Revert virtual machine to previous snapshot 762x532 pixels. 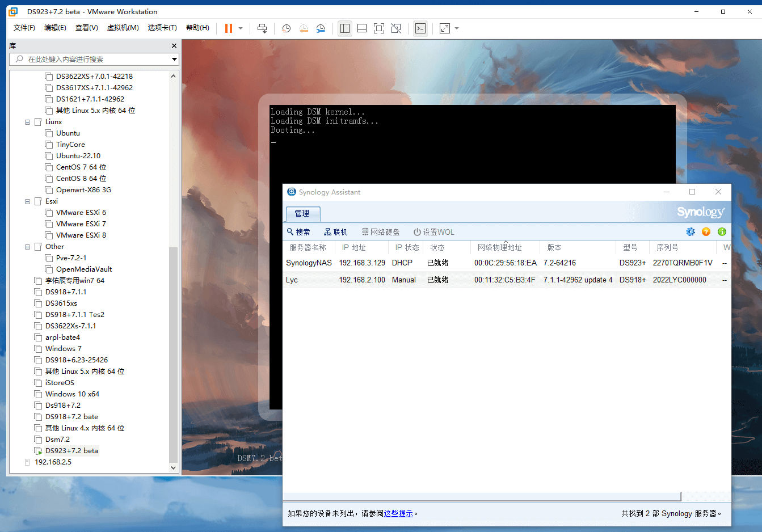coord(304,28)
